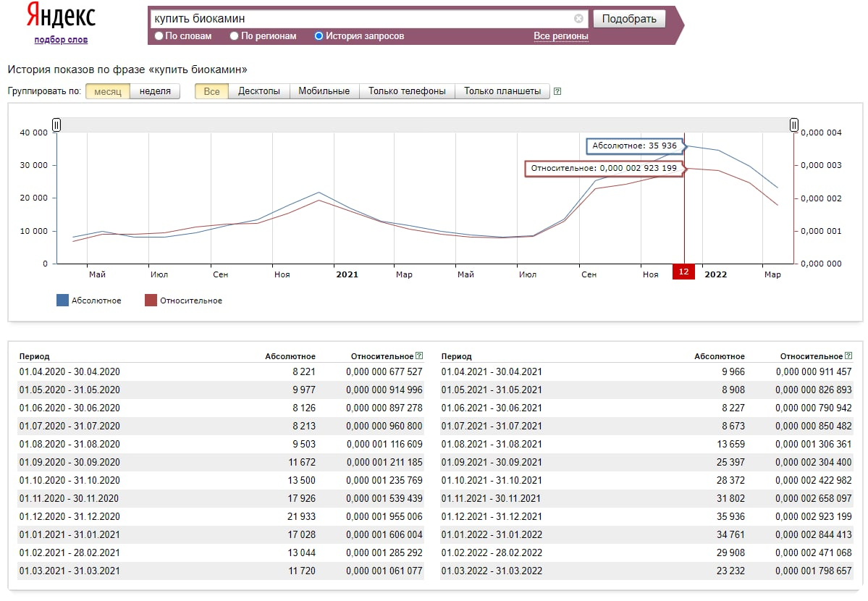Group by месяц

108,91
